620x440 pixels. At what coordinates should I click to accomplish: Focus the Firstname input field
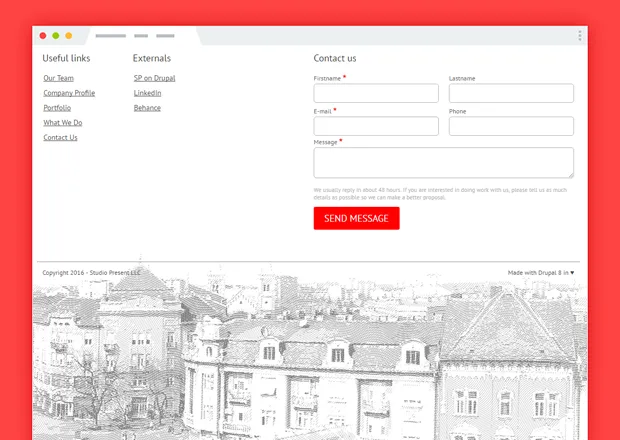pos(376,93)
